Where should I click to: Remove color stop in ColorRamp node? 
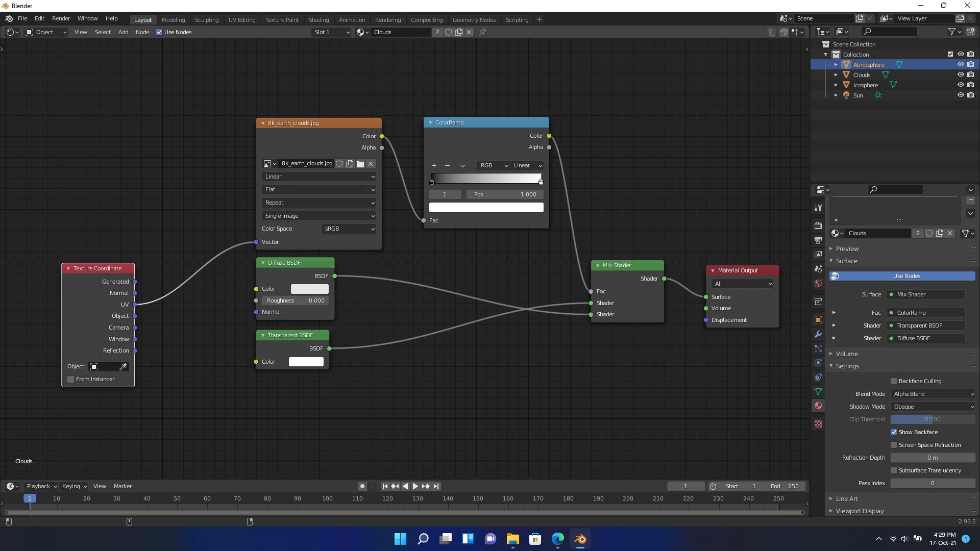tap(447, 166)
